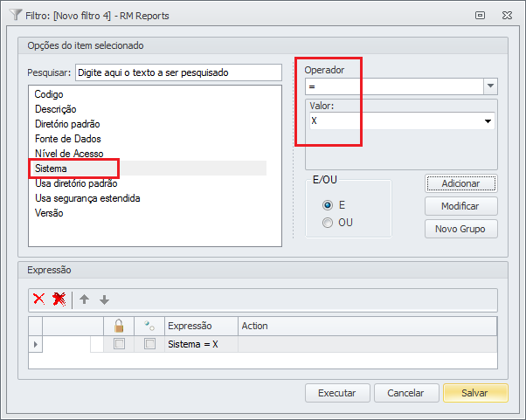Screen dimensions: 526x420
Task: Select Fonte de Dados in the list
Action: click(68, 139)
